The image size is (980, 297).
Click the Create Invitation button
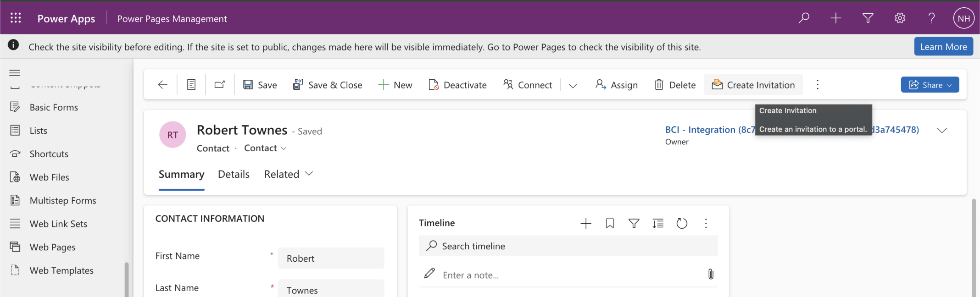(x=753, y=85)
